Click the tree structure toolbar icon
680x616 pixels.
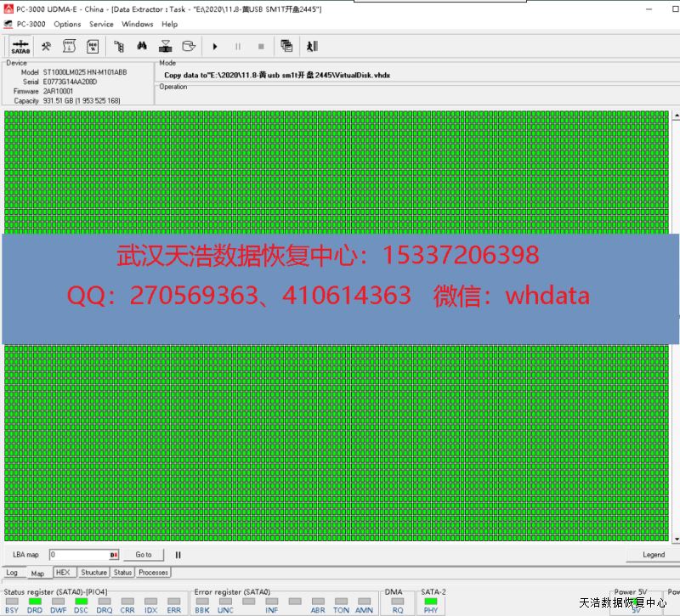(x=119, y=47)
